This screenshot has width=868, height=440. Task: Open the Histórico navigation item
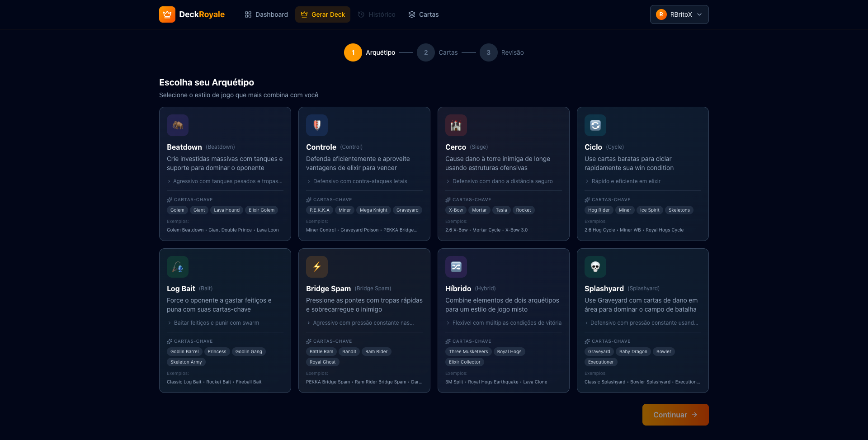(x=377, y=14)
